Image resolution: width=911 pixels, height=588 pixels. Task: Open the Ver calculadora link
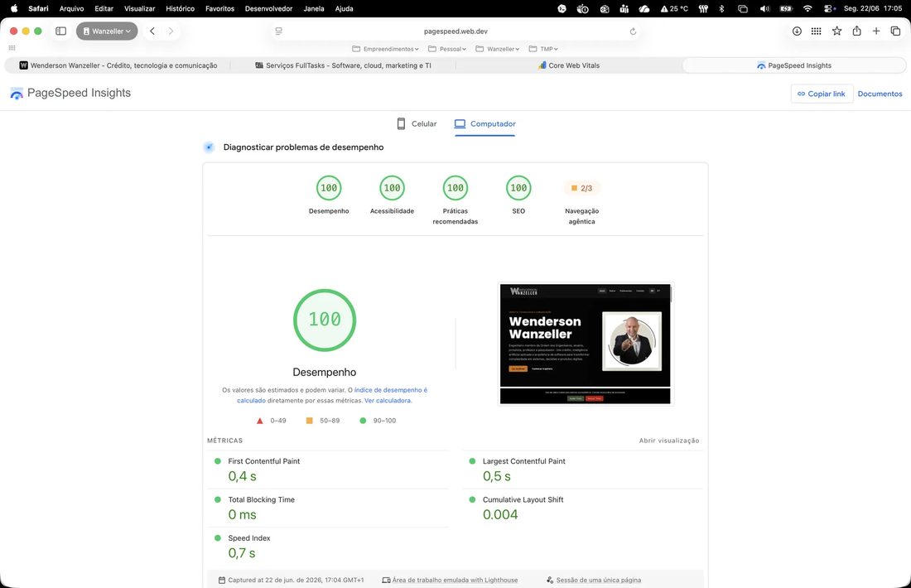click(388, 400)
